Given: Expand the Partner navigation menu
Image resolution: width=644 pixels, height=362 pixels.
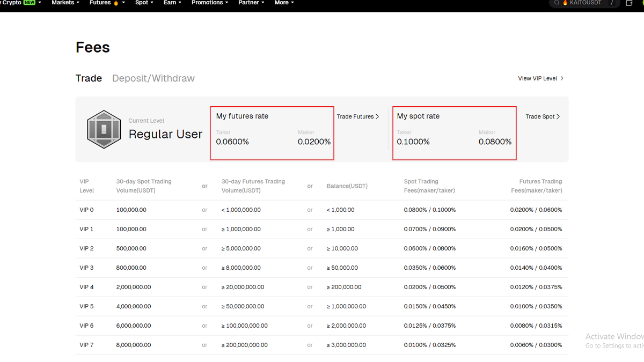Looking at the screenshot, I should (x=251, y=3).
